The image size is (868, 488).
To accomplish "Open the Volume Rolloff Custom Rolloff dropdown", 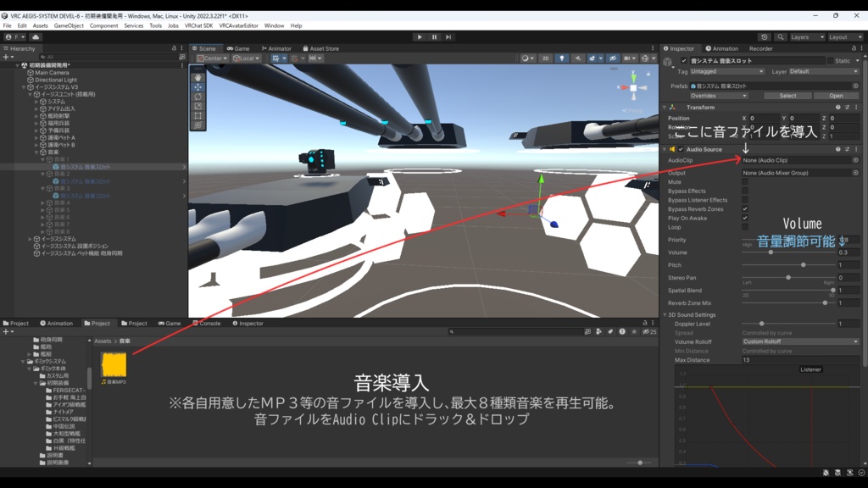I will (x=800, y=342).
